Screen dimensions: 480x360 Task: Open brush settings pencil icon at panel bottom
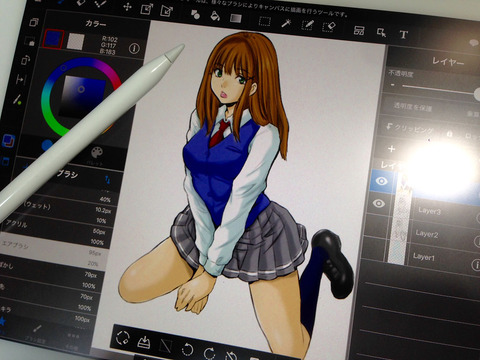coord(37,329)
